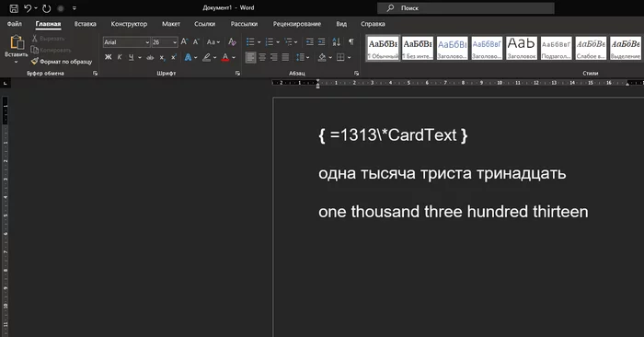Switch to the Ссылки tab
The width and height of the screenshot is (644, 337).
point(204,24)
